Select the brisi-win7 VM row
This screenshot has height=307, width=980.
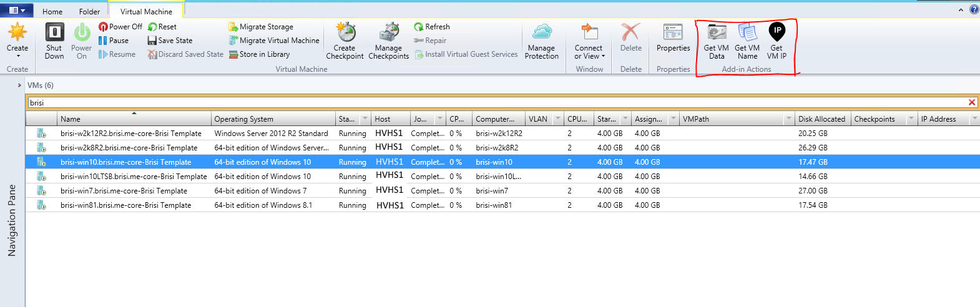coord(502,191)
